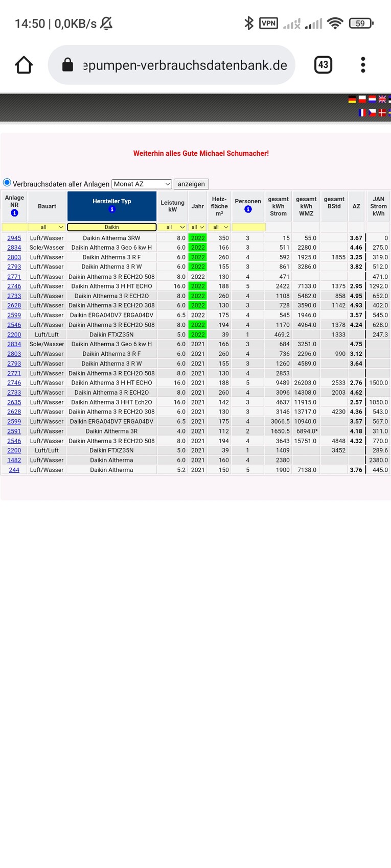
Task: Expand the Leistung kW filter dropdown
Action: point(172,227)
